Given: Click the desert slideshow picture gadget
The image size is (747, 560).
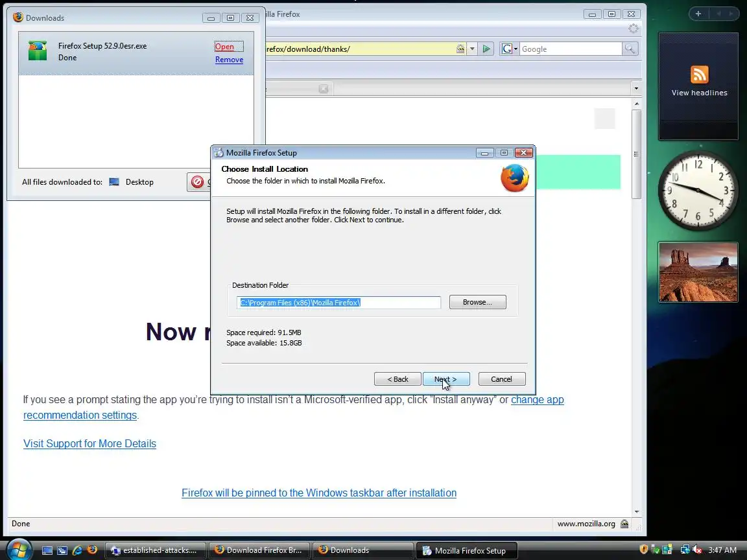Looking at the screenshot, I should tap(698, 272).
